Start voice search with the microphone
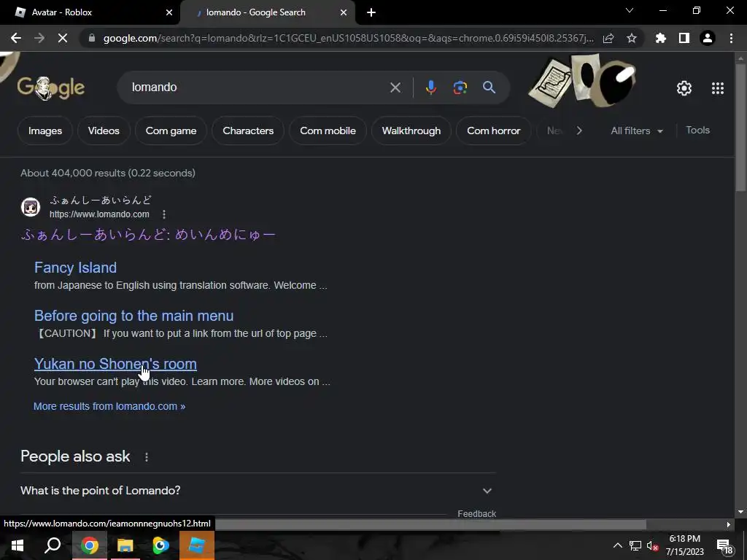This screenshot has width=747, height=560. pos(431,87)
